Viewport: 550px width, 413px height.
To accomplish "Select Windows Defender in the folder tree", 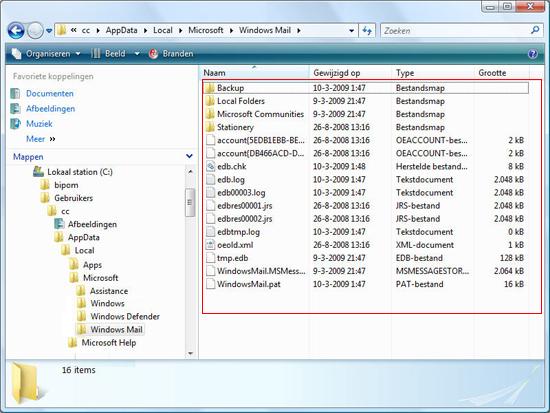I will 125,317.
